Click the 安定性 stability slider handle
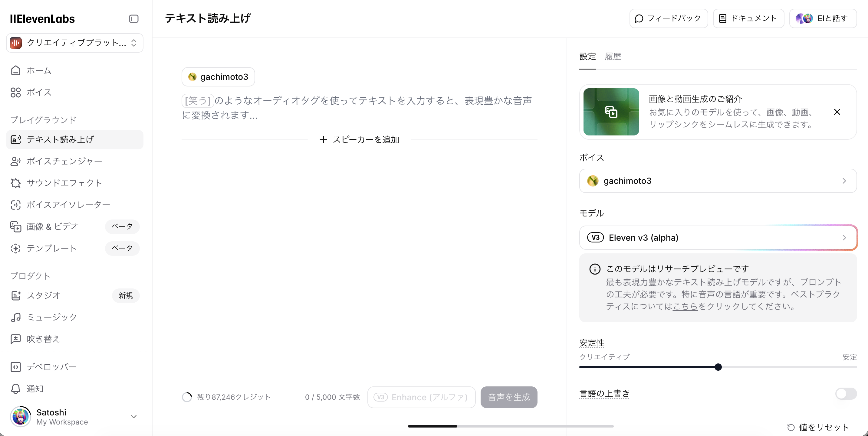868x436 pixels. [718, 367]
